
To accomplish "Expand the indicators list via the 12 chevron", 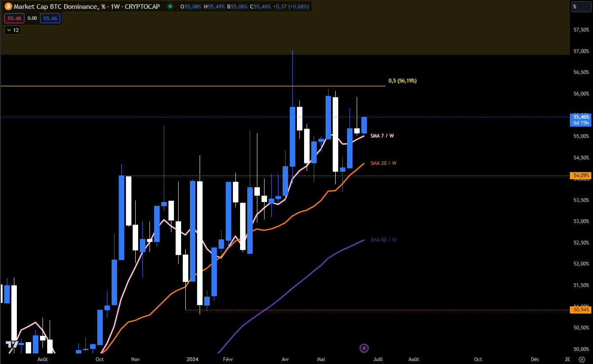I will click(x=15, y=30).
